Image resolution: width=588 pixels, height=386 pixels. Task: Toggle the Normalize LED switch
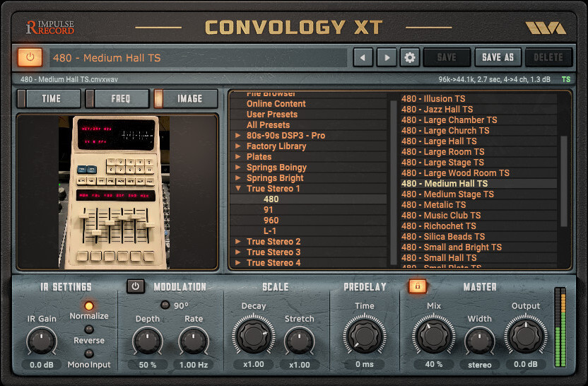[89, 306]
